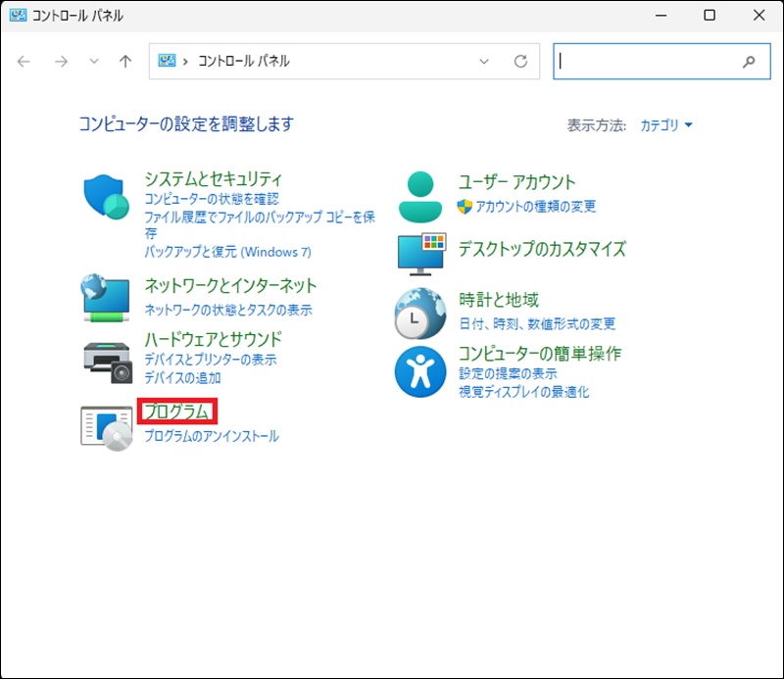Expand the address bar history dropdown
The height and width of the screenshot is (679, 784).
click(483, 61)
